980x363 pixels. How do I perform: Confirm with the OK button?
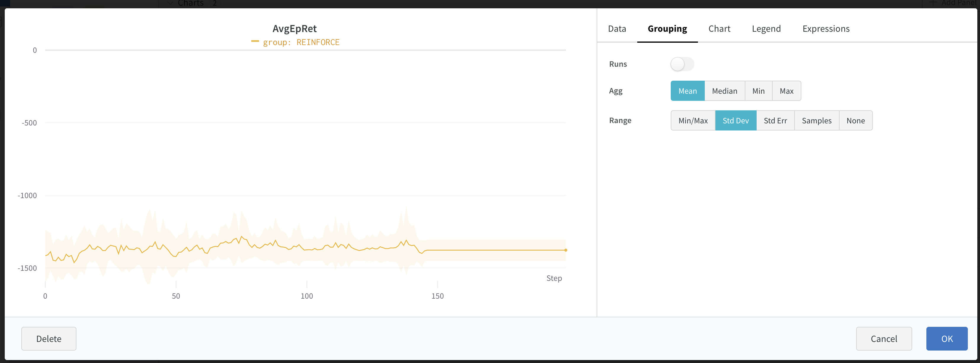946,339
